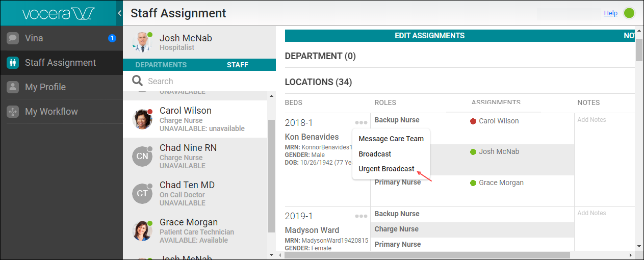The height and width of the screenshot is (260, 644).
Task: Select the Broadcast menu option
Action: pos(375,154)
